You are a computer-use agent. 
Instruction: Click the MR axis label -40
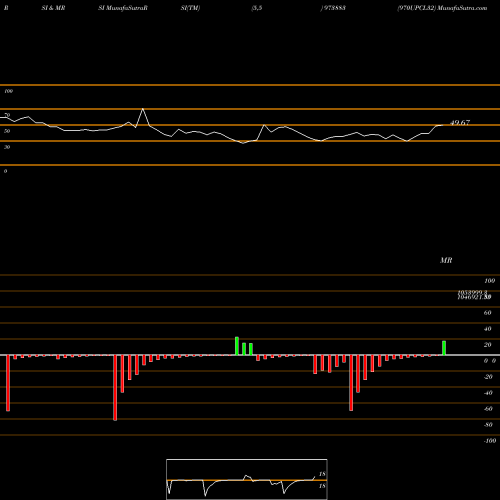point(488,393)
